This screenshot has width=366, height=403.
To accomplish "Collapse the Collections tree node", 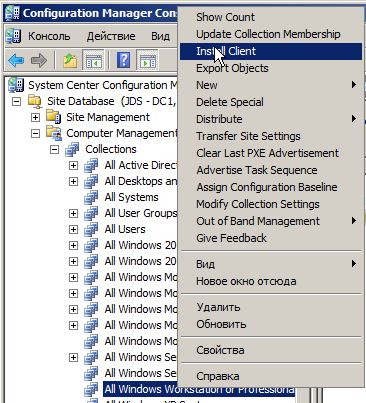I will [54, 150].
